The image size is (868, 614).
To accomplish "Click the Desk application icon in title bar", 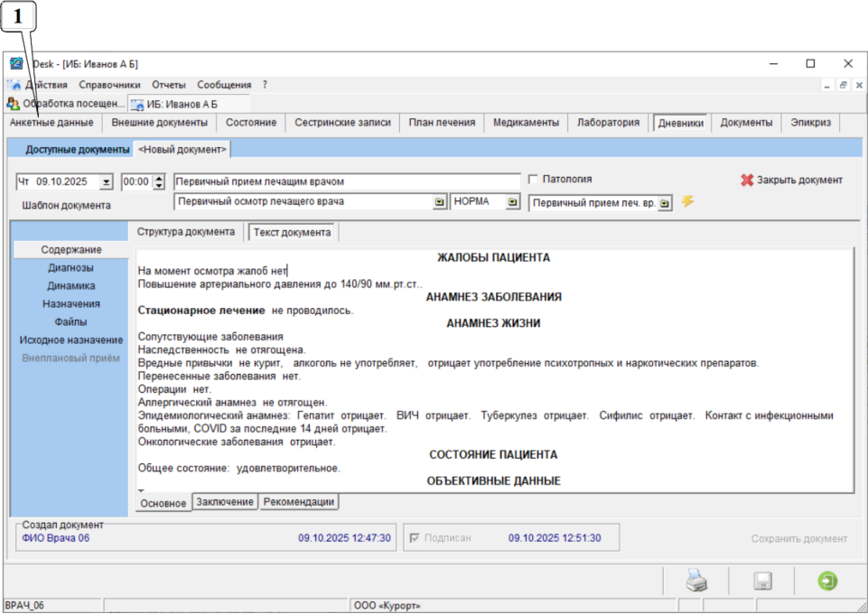I will (x=15, y=64).
